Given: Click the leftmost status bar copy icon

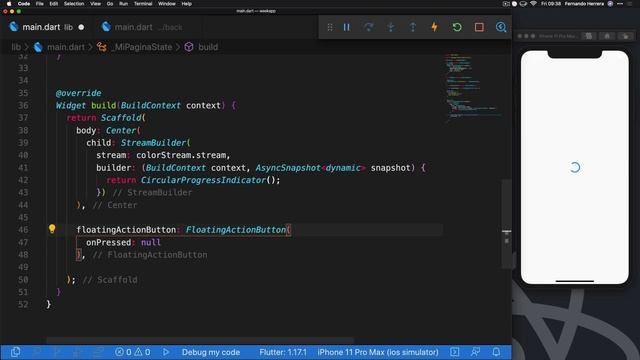Looking at the screenshot, I should point(16,352).
